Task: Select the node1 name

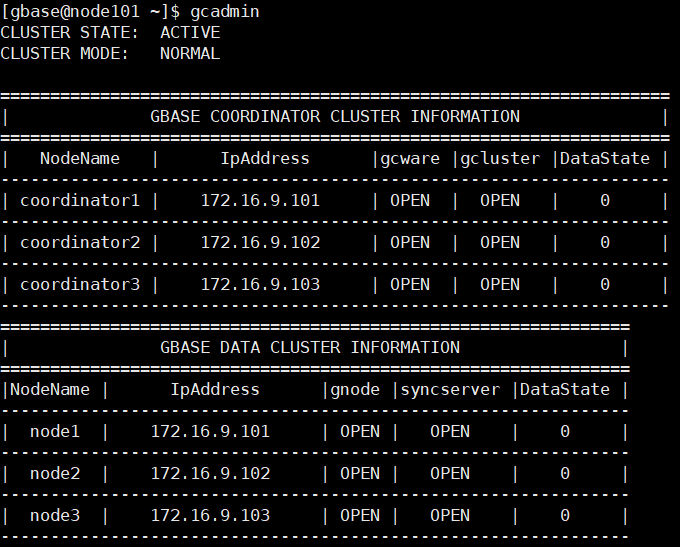Action: click(x=55, y=432)
